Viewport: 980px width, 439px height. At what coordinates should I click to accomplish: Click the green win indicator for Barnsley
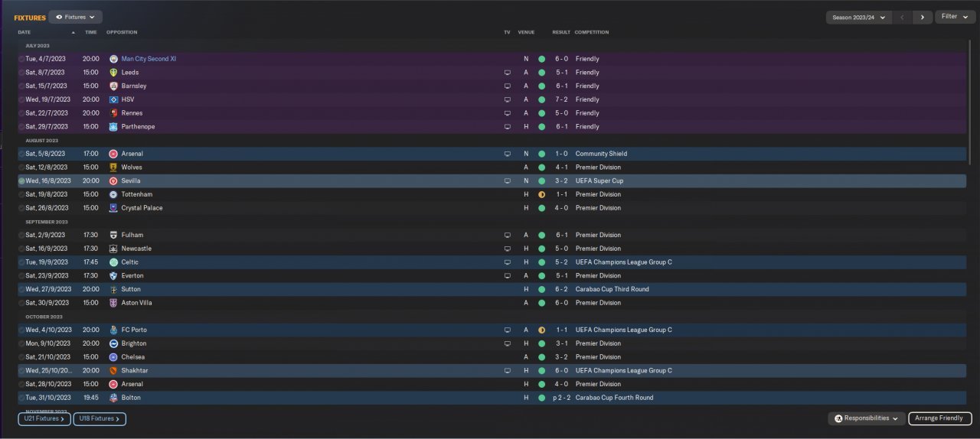coord(541,86)
